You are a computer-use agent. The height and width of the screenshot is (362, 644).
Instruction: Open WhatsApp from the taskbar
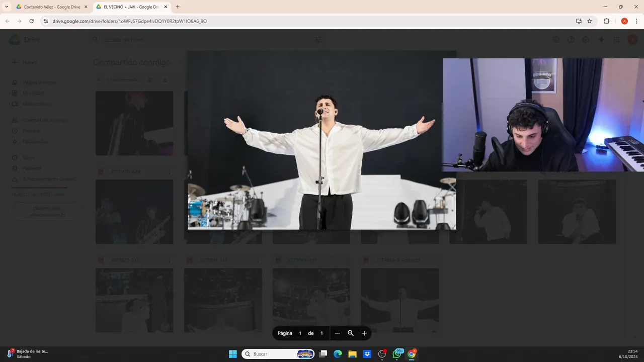(397, 354)
